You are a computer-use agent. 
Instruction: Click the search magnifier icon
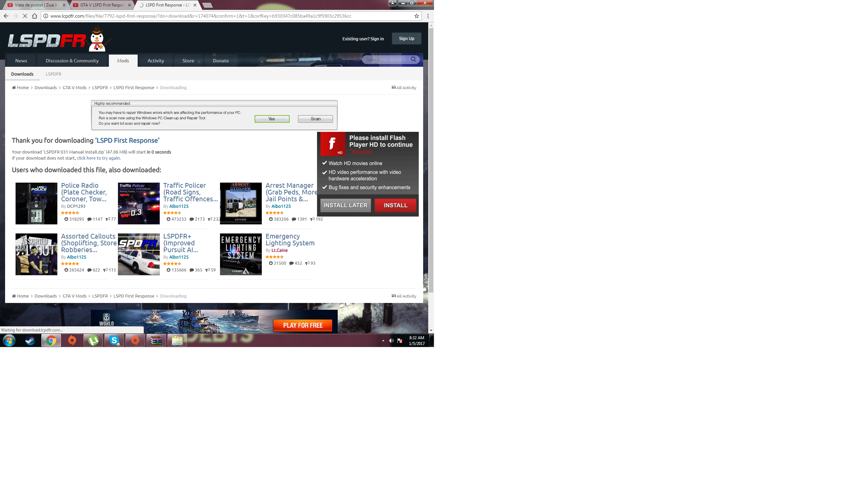tap(413, 59)
